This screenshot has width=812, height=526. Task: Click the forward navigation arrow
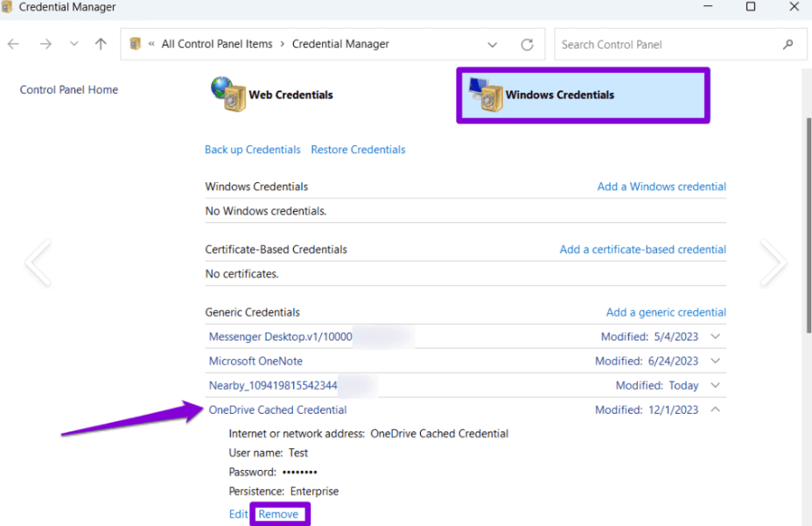[x=45, y=45]
